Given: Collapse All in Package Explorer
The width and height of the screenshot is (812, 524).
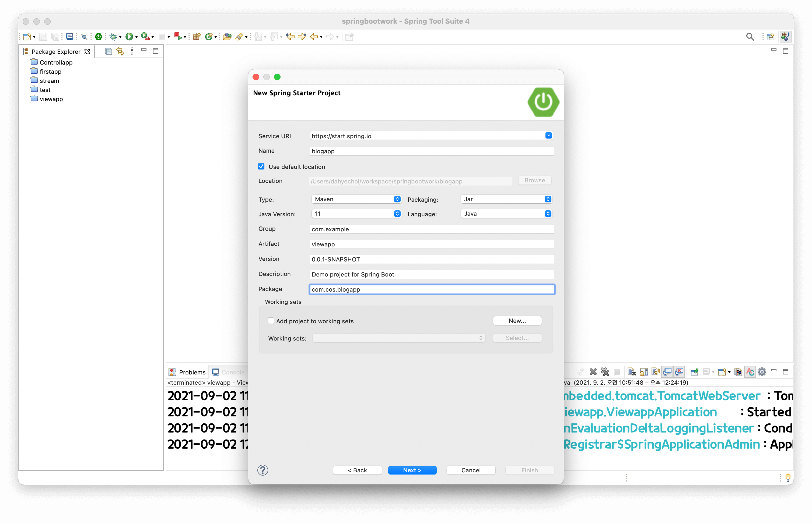Looking at the screenshot, I should (x=108, y=51).
